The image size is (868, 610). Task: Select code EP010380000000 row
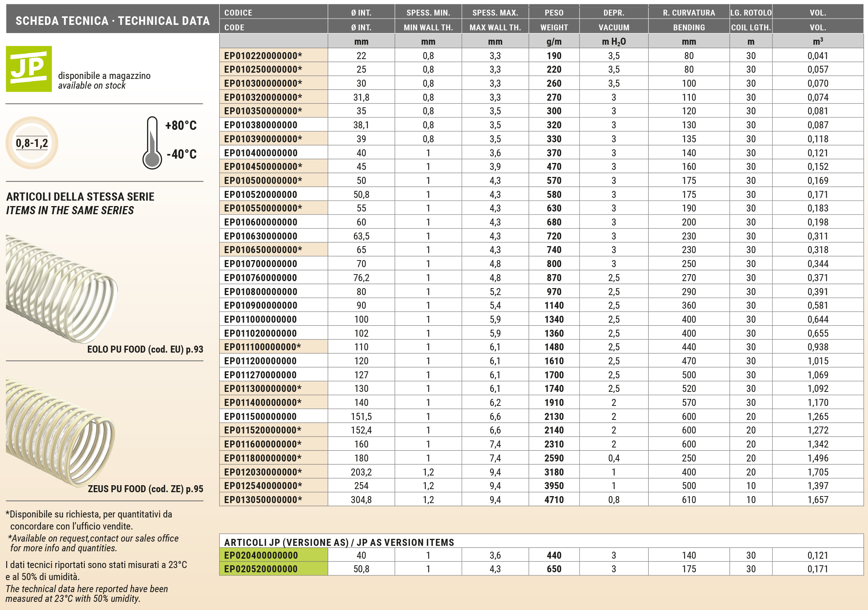tap(261, 125)
